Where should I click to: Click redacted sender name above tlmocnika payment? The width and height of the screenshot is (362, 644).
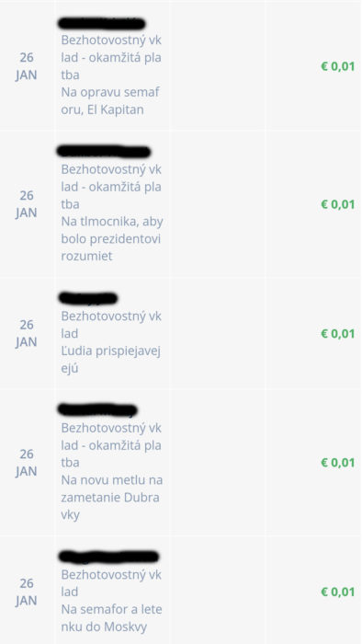click(104, 152)
